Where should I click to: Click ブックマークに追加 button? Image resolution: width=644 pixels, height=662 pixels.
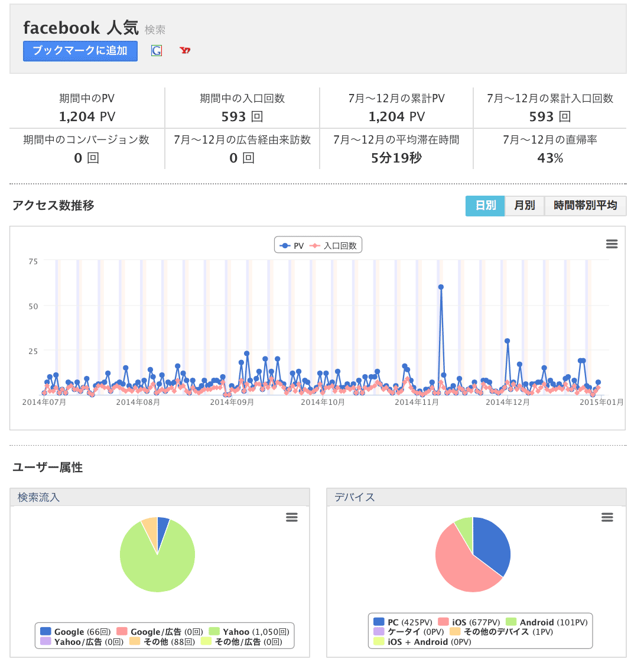pos(80,51)
